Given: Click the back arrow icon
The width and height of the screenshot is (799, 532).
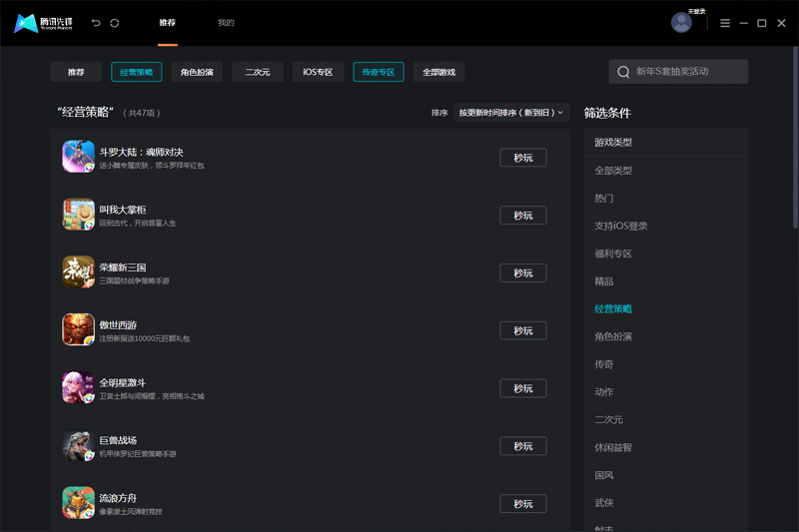Looking at the screenshot, I should click(x=96, y=23).
